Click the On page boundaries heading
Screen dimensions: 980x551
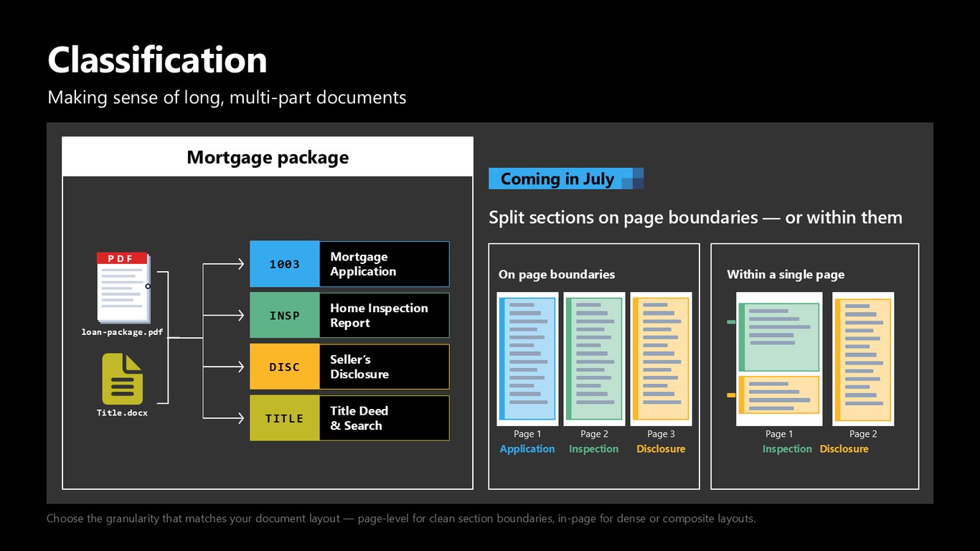[x=557, y=274]
